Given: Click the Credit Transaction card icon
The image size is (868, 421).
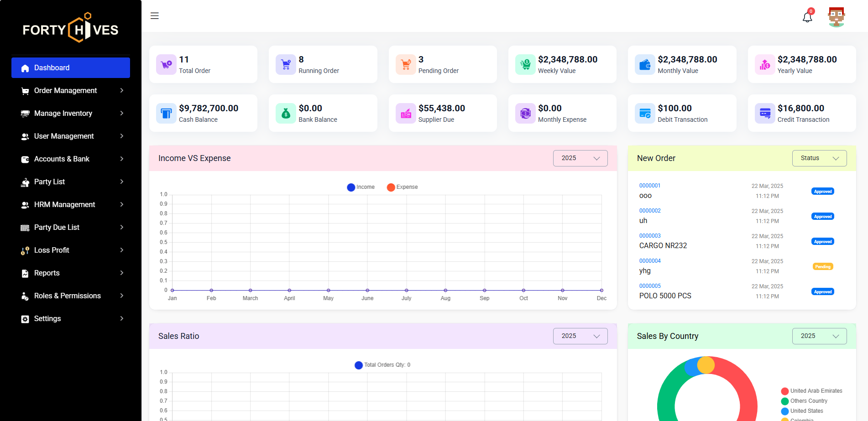Looking at the screenshot, I should click(x=765, y=113).
